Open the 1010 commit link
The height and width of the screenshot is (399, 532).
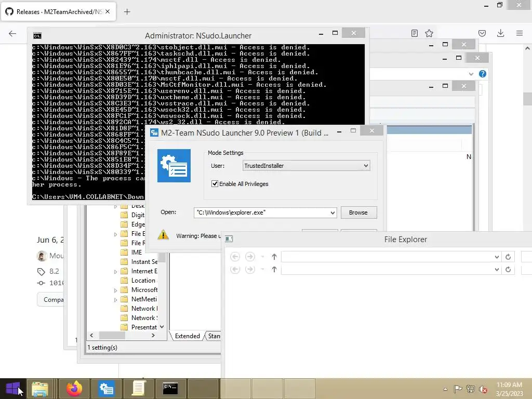pos(56,283)
